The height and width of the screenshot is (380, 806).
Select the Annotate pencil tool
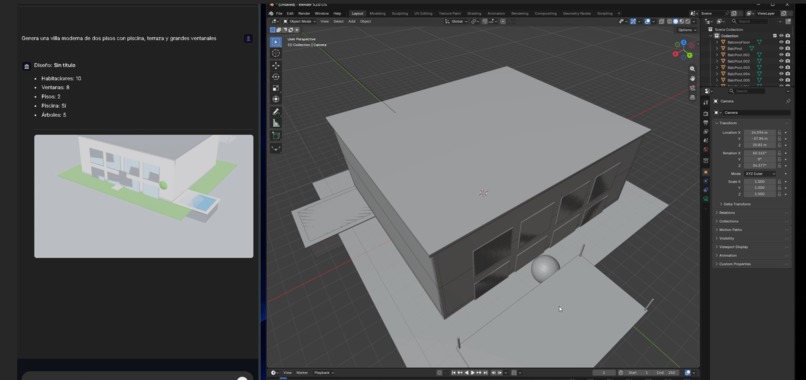[276, 112]
